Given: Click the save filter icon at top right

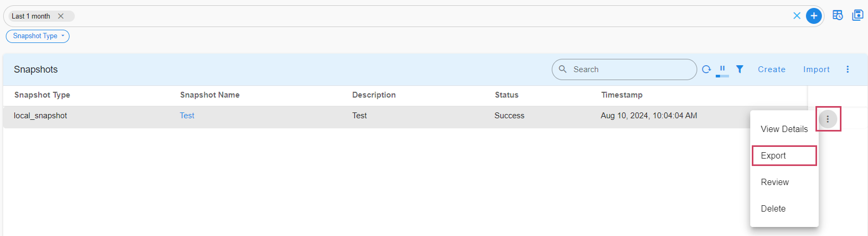Looking at the screenshot, I should click(x=857, y=15).
